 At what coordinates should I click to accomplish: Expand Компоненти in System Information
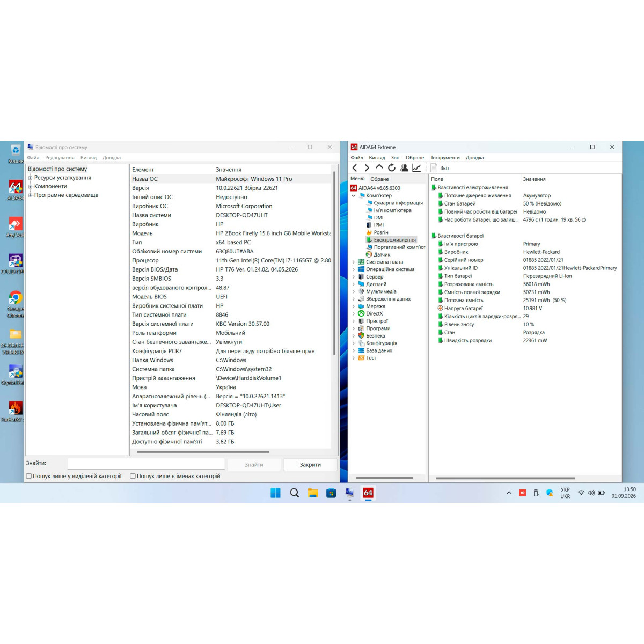click(x=31, y=187)
